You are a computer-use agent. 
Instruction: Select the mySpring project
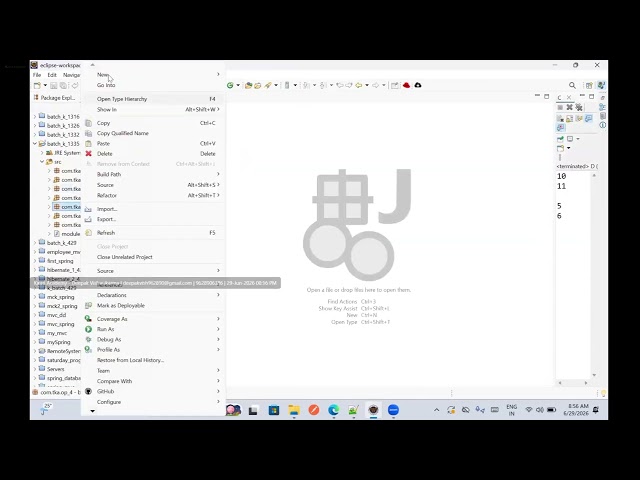pos(58,342)
